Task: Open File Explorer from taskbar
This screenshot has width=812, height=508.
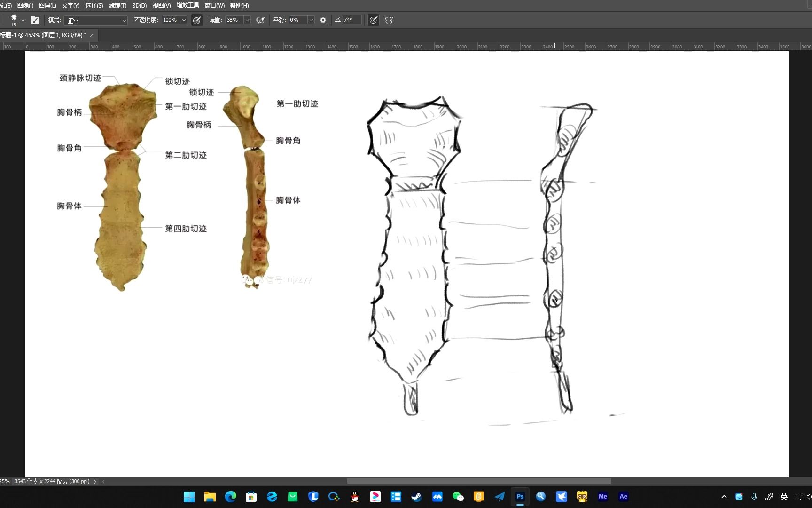Action: [210, 497]
